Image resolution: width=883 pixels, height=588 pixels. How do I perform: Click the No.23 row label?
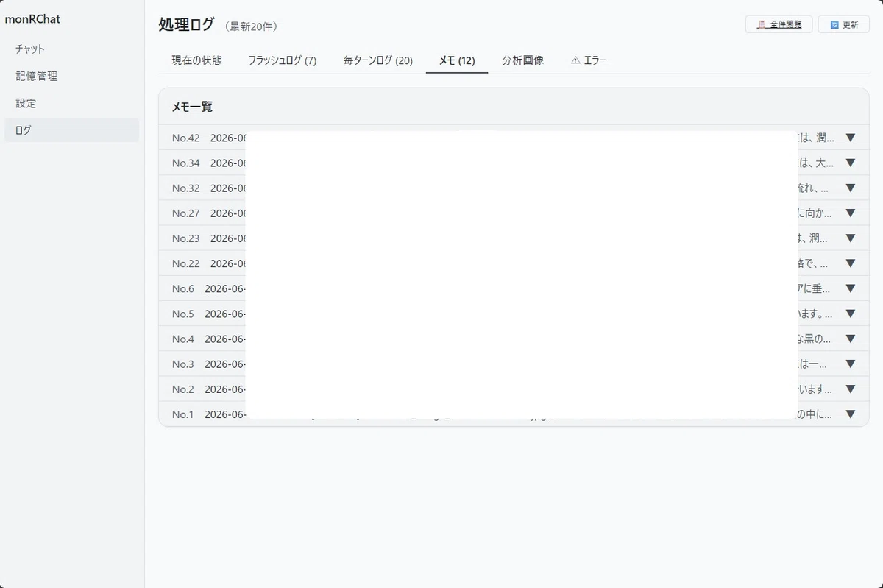186,238
